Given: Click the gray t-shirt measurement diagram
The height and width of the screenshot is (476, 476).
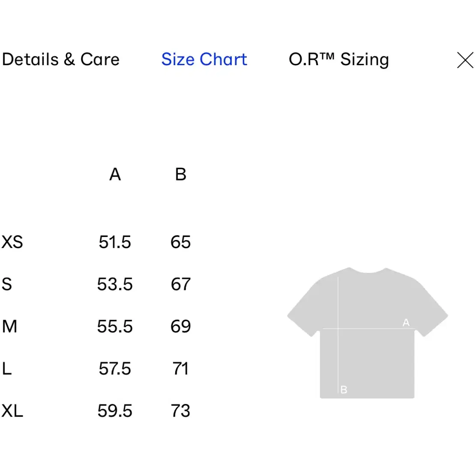Looking at the screenshot, I should [367, 333].
